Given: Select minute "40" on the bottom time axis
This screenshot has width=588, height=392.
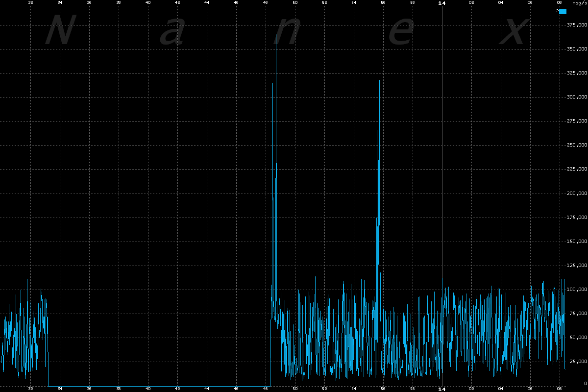Looking at the screenshot, I should coord(148,389).
